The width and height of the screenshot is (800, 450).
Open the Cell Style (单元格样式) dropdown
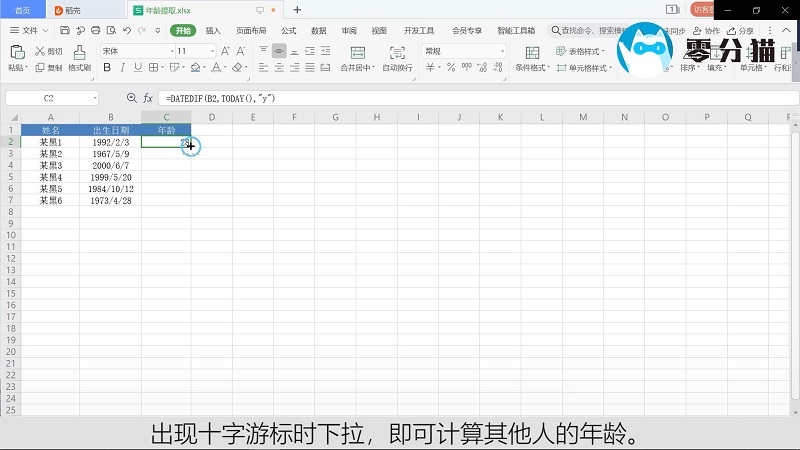(584, 67)
